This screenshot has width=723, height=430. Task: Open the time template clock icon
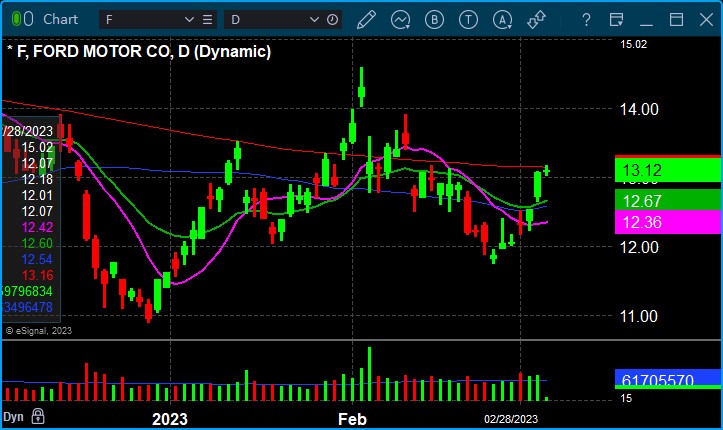(x=332, y=19)
